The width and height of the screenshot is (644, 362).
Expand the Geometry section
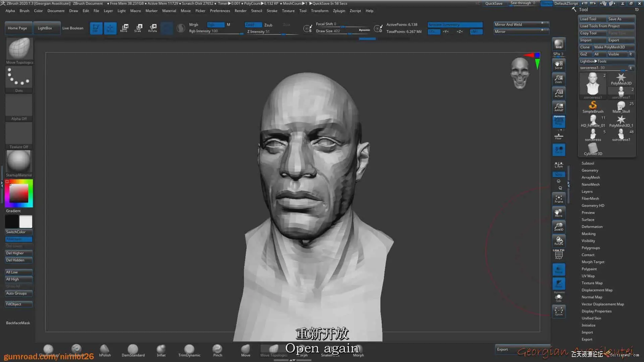(590, 170)
